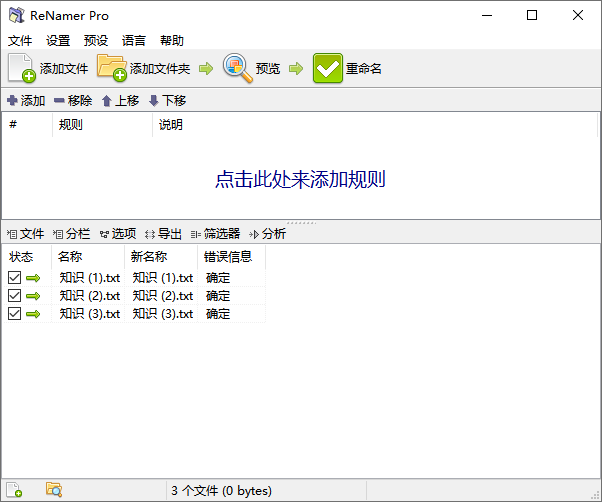Open the 文件 files dropdown in lower toolbar
The image size is (602, 502).
coord(25,234)
